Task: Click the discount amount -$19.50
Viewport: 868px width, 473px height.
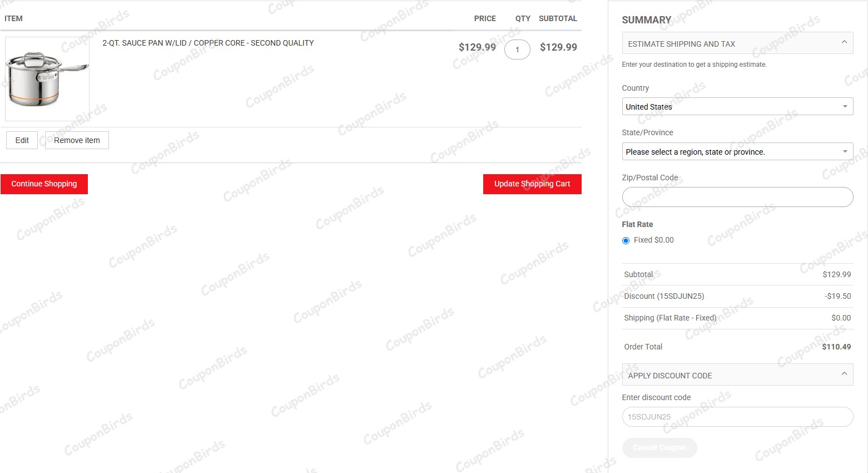Action: click(x=838, y=296)
